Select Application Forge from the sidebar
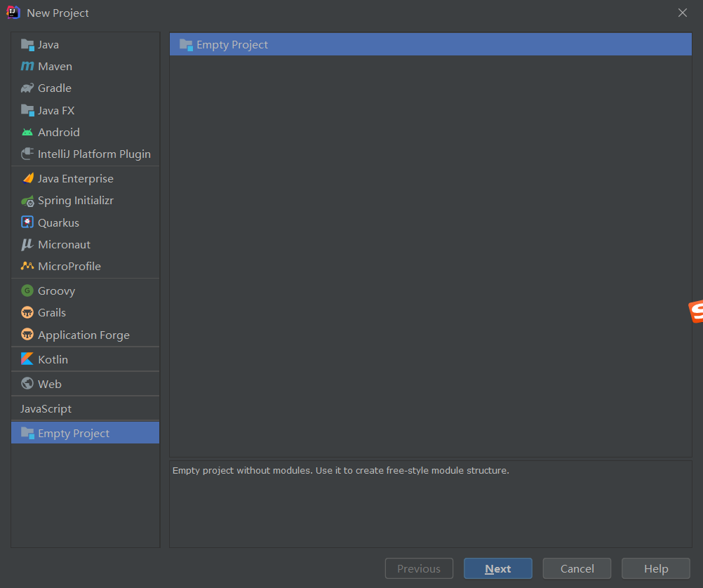Viewport: 703px width, 588px height. point(83,335)
